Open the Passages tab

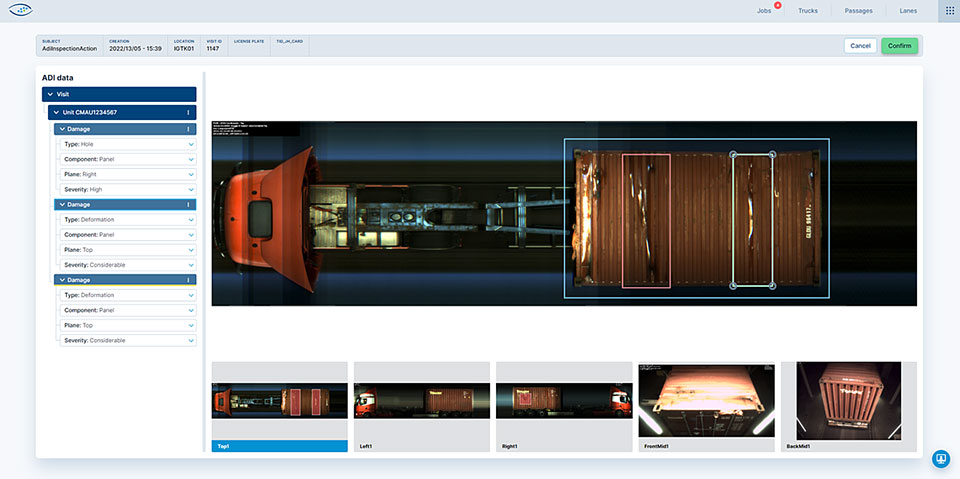pos(858,11)
